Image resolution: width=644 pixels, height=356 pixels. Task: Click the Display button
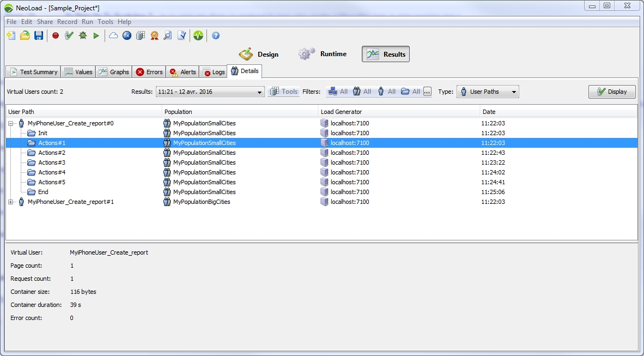click(611, 92)
